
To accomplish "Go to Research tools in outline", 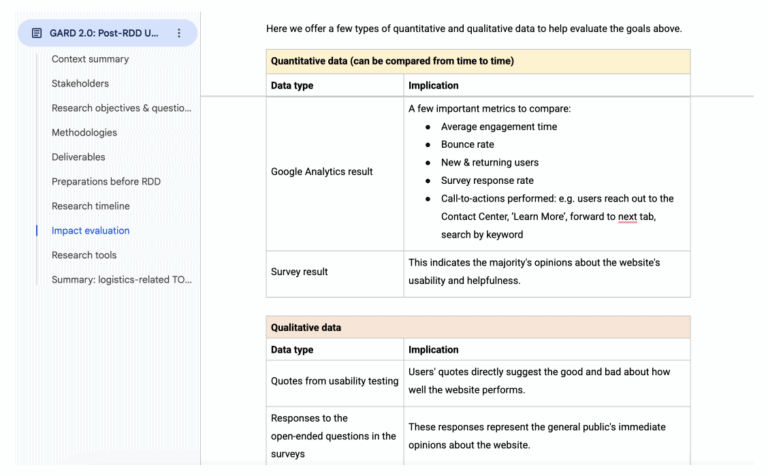I will [84, 255].
